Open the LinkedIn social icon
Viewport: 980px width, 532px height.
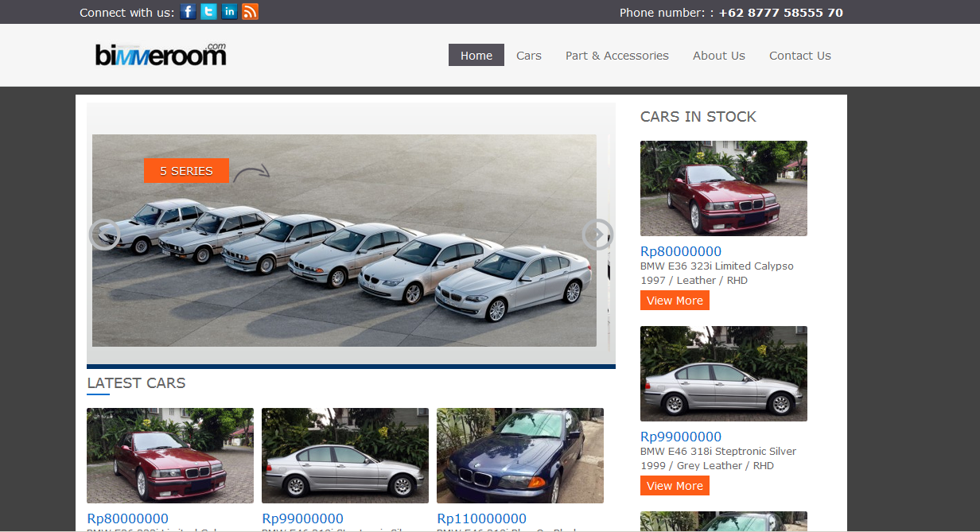click(x=229, y=12)
